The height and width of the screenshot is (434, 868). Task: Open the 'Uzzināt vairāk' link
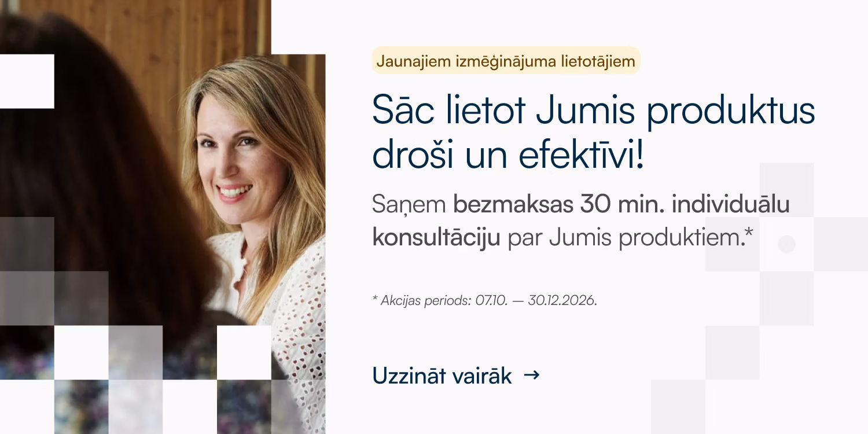[x=455, y=376]
